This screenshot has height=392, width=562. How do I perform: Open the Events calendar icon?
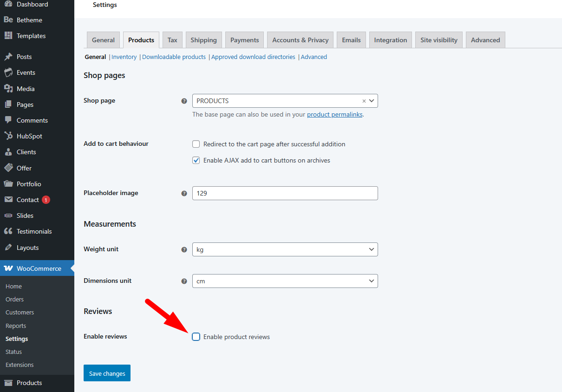pos(8,72)
